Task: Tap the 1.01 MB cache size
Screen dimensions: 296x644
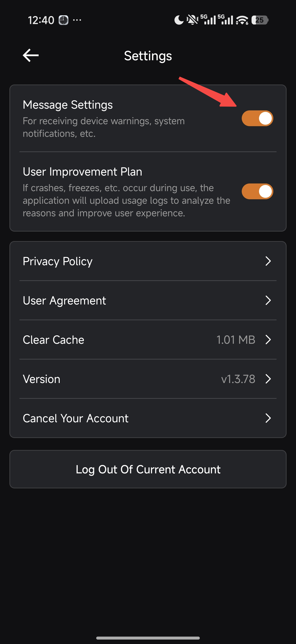Action: tap(236, 340)
